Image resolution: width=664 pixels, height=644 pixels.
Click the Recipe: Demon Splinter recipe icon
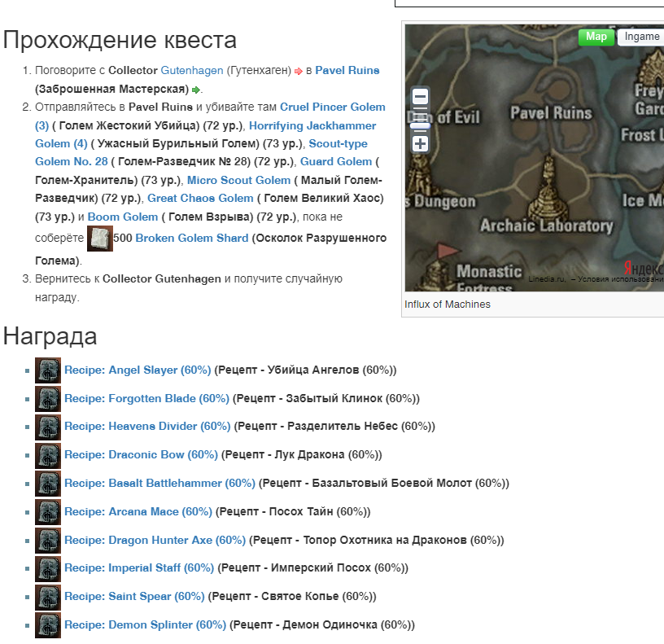coord(47,626)
